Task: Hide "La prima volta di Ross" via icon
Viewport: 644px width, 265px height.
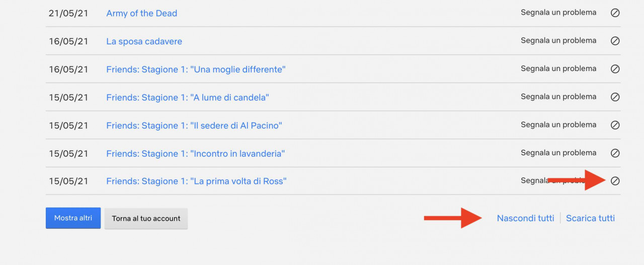Action: click(615, 181)
